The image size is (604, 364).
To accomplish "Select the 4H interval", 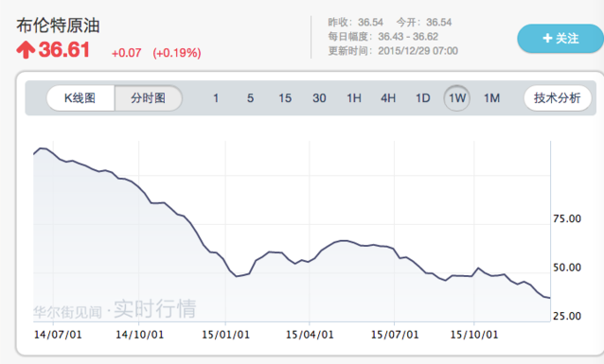I will (388, 98).
